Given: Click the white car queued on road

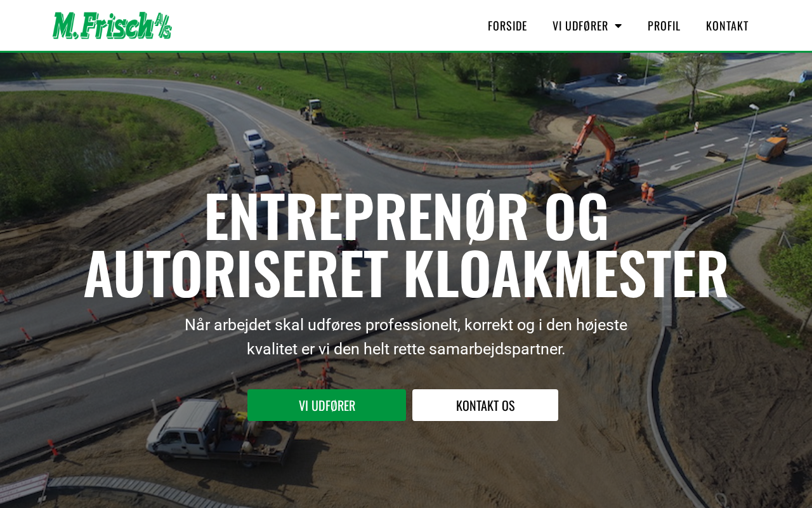Looking at the screenshot, I should pyautogui.click(x=254, y=138).
